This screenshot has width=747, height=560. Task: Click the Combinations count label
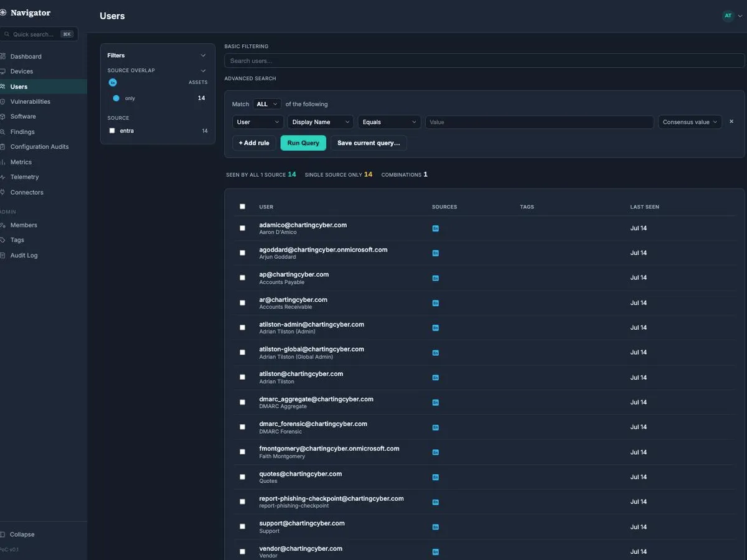[402, 175]
